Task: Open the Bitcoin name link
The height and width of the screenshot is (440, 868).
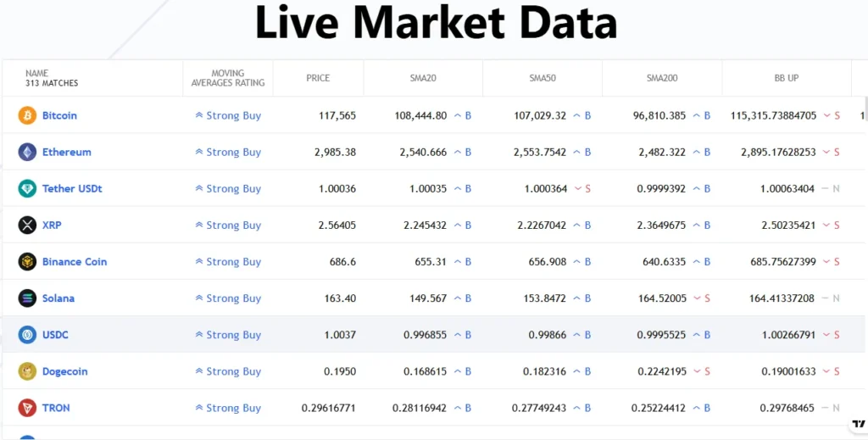Action: (x=59, y=115)
